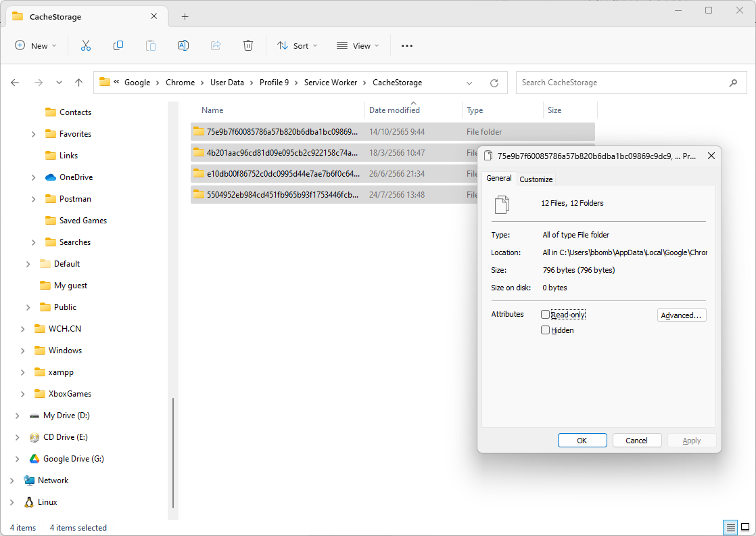Expand the Network node in sidebar
The height and width of the screenshot is (536, 756).
pos(12,481)
